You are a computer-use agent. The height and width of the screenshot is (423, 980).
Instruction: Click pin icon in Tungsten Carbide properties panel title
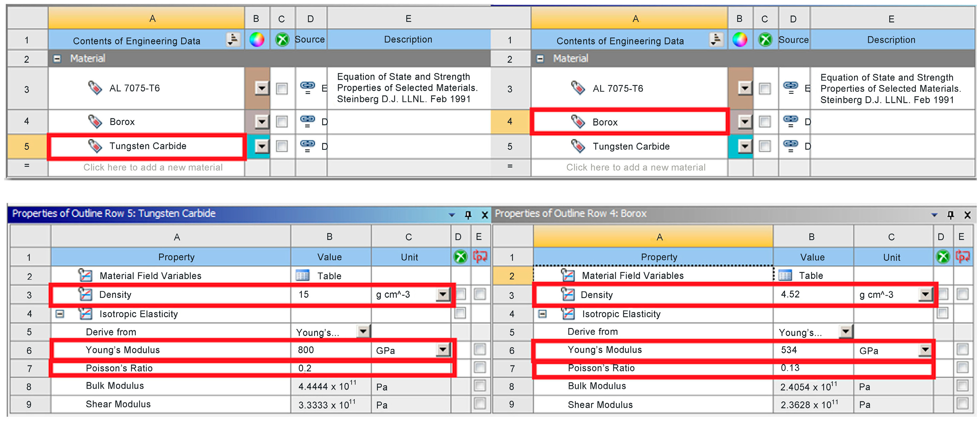click(468, 215)
